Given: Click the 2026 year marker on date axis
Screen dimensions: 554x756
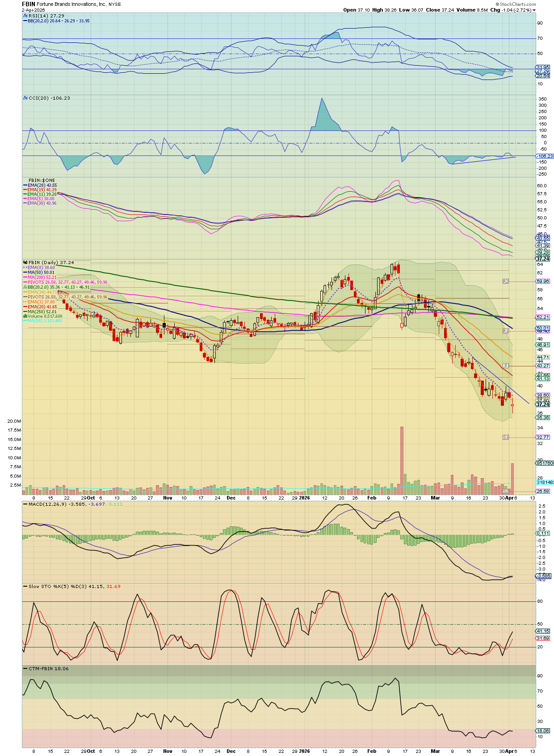Looking at the screenshot, I should click(x=304, y=498).
